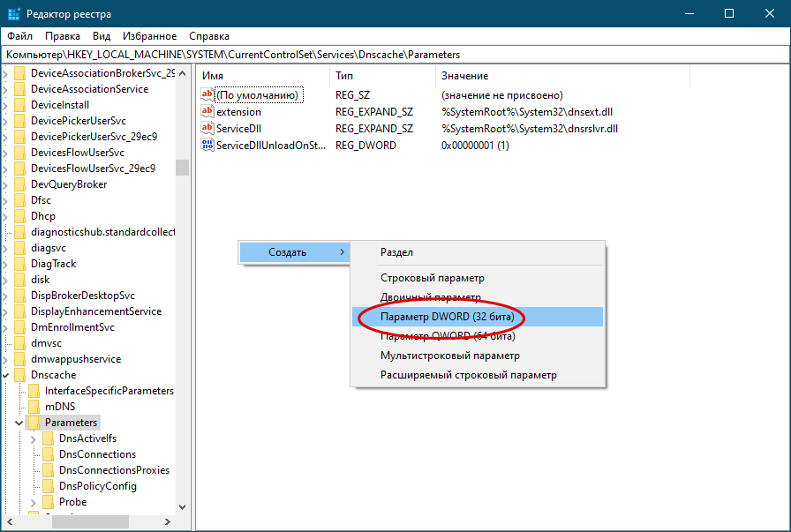Choose Двоичный параметр in the submenu
The height and width of the screenshot is (532, 791).
pos(478,297)
